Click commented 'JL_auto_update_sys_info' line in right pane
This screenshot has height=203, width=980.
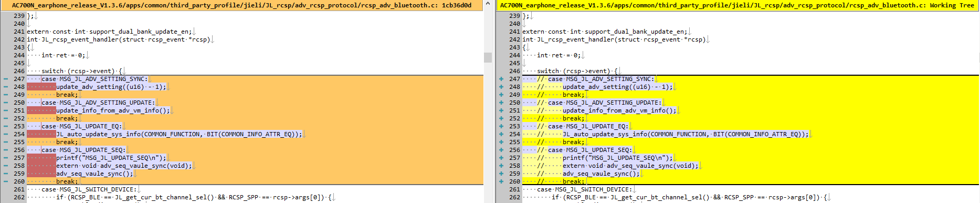pyautogui.click(x=686, y=134)
